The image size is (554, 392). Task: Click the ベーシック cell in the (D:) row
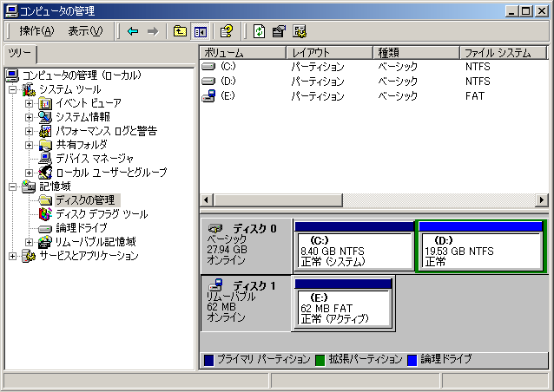tap(398, 82)
